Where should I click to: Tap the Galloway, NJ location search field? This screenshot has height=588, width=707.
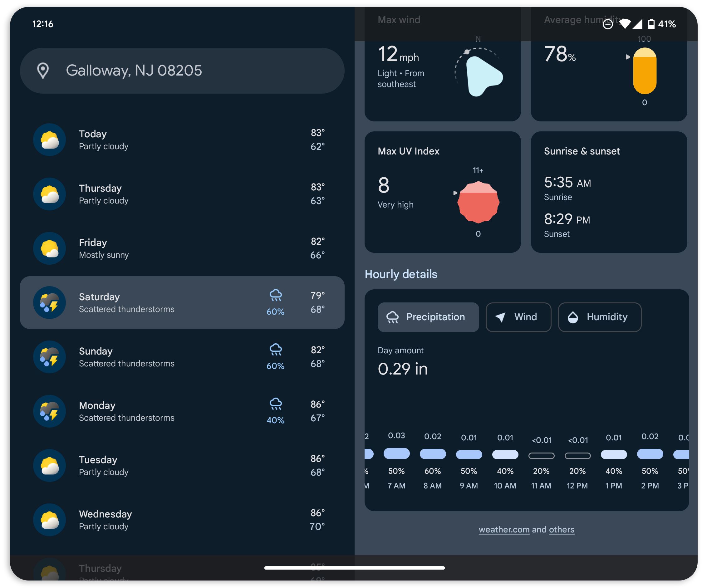click(x=182, y=71)
